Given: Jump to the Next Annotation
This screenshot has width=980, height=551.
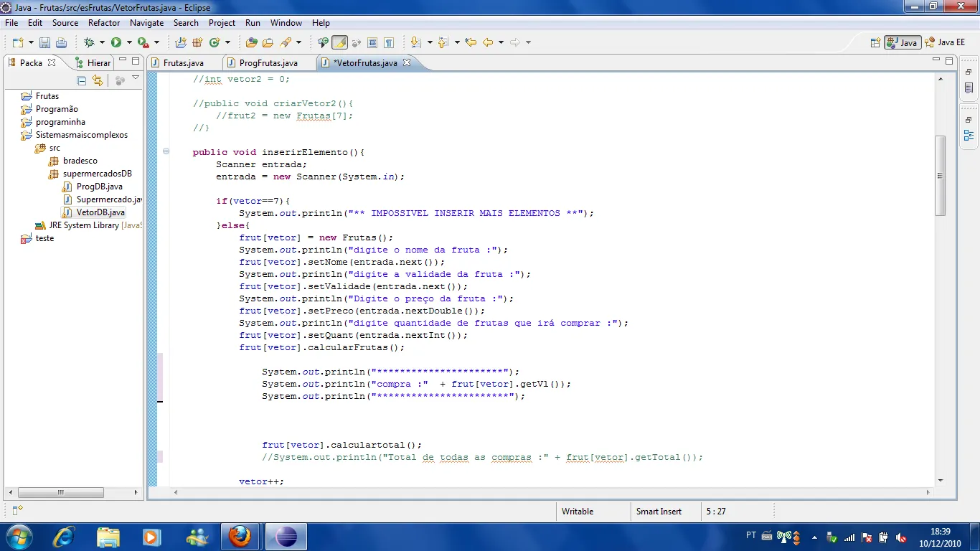Looking at the screenshot, I should pos(416,42).
